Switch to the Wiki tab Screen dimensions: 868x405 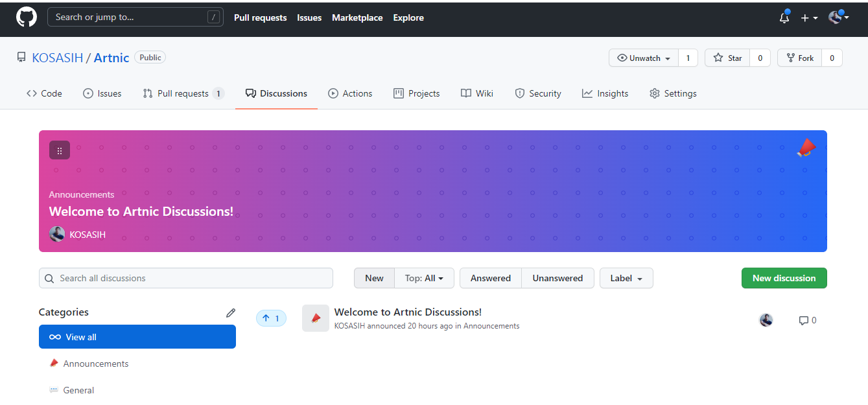(x=477, y=93)
